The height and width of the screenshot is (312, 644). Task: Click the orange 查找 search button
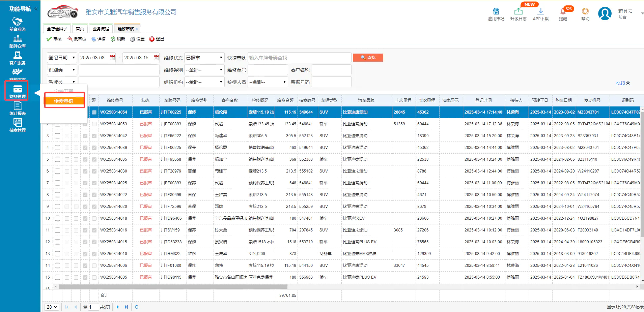pyautogui.click(x=368, y=58)
